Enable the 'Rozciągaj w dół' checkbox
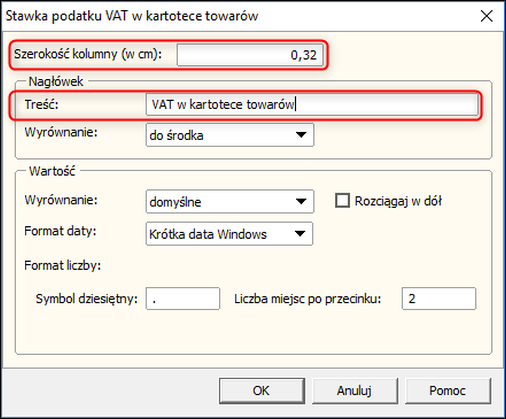Image resolution: width=506 pixels, height=419 pixels. pyautogui.click(x=342, y=201)
